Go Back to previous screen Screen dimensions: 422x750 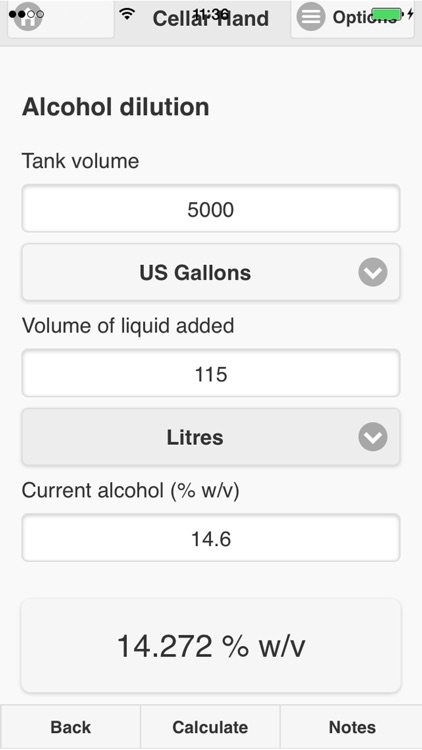pyautogui.click(x=70, y=727)
